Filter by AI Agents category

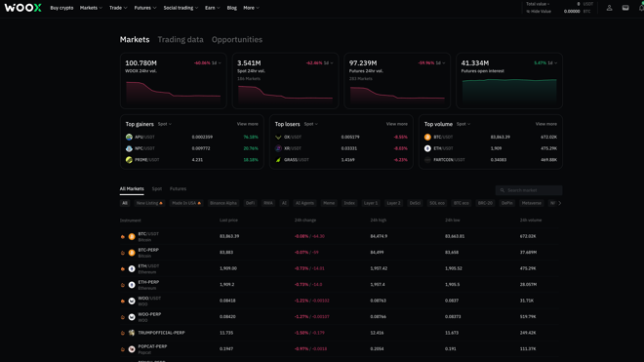point(304,203)
